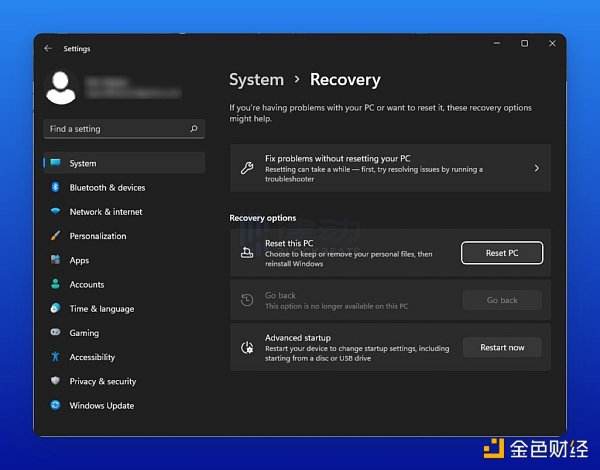Image resolution: width=600 pixels, height=470 pixels.
Task: Open Time & language settings
Action: (101, 309)
